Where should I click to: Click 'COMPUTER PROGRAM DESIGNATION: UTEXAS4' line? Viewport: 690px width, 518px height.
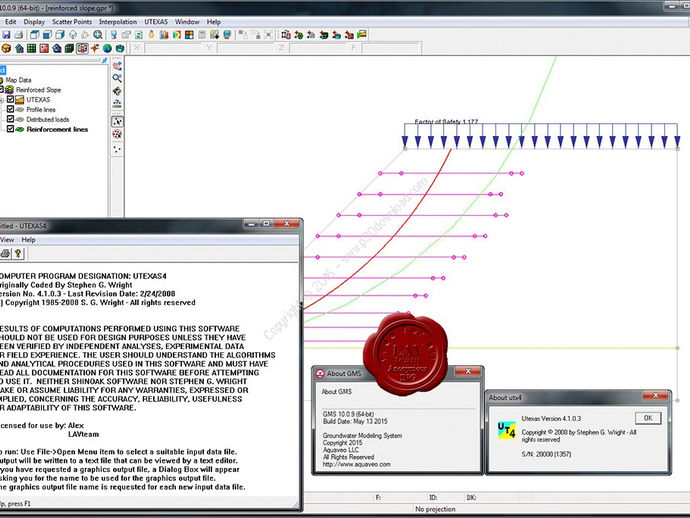tap(83, 276)
